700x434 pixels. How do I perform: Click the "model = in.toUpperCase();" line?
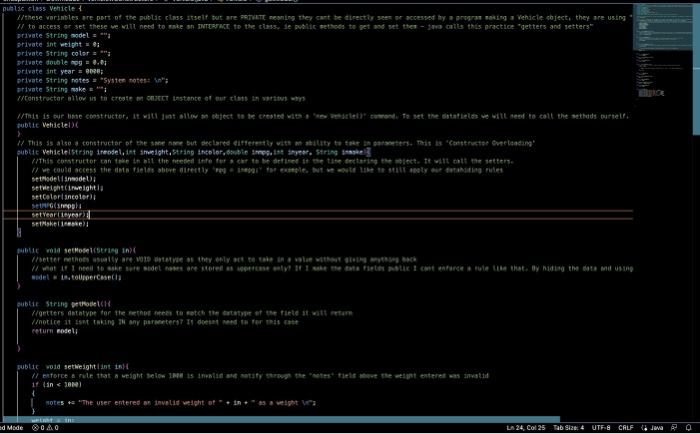[76, 277]
